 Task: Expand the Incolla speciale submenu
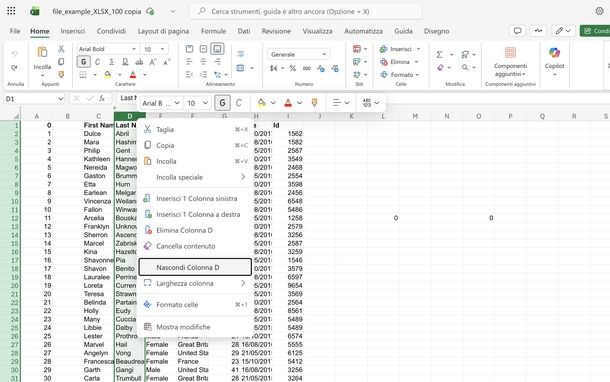(195, 177)
